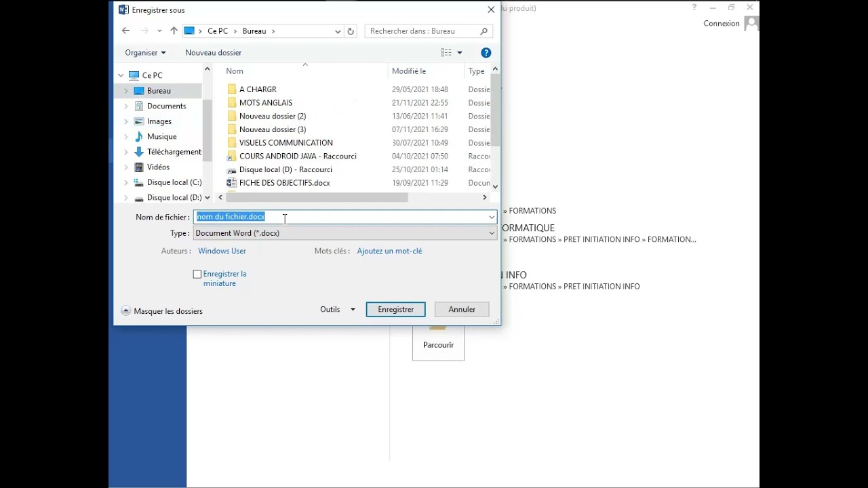
Task: Open the help question mark icon
Action: 486,53
